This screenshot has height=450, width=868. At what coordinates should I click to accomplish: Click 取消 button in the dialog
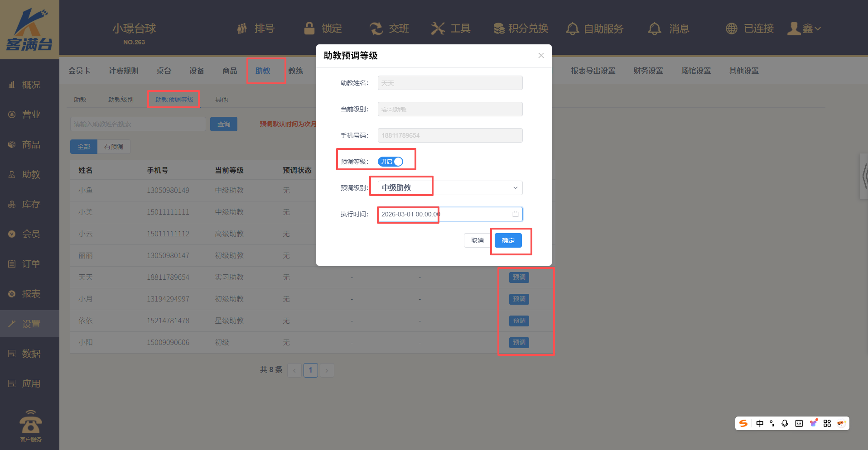click(477, 240)
